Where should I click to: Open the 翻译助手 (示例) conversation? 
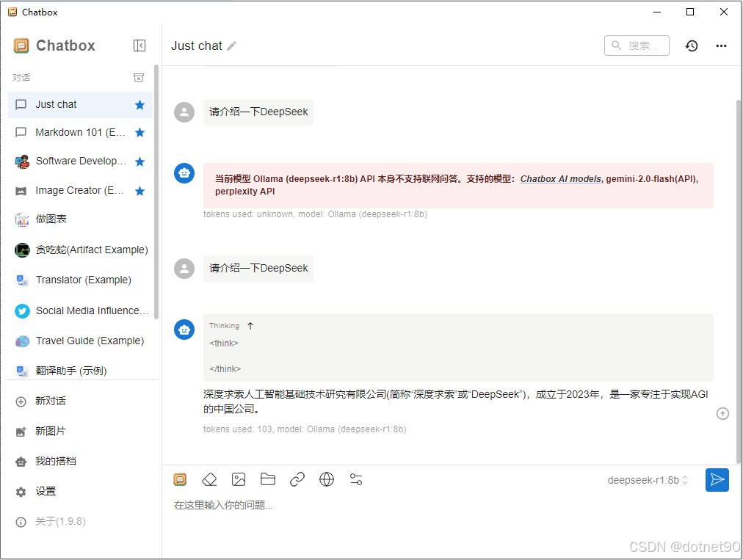click(x=80, y=371)
